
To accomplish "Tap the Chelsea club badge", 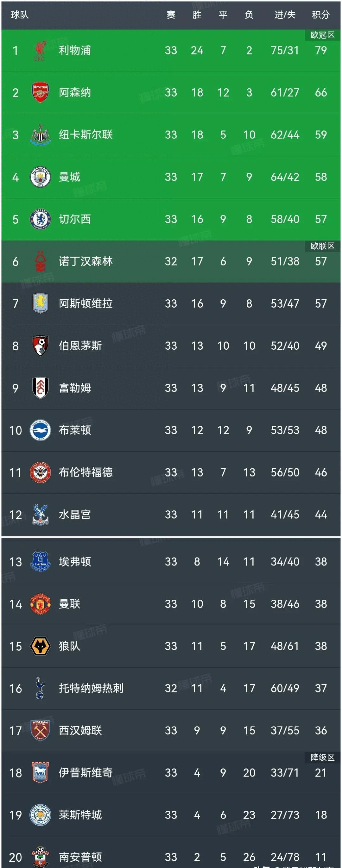I will pyautogui.click(x=40, y=219).
